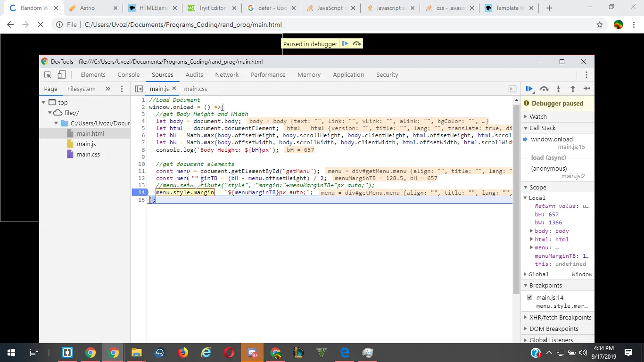
Task: Toggle the device toolbar icon
Action: coord(62,75)
